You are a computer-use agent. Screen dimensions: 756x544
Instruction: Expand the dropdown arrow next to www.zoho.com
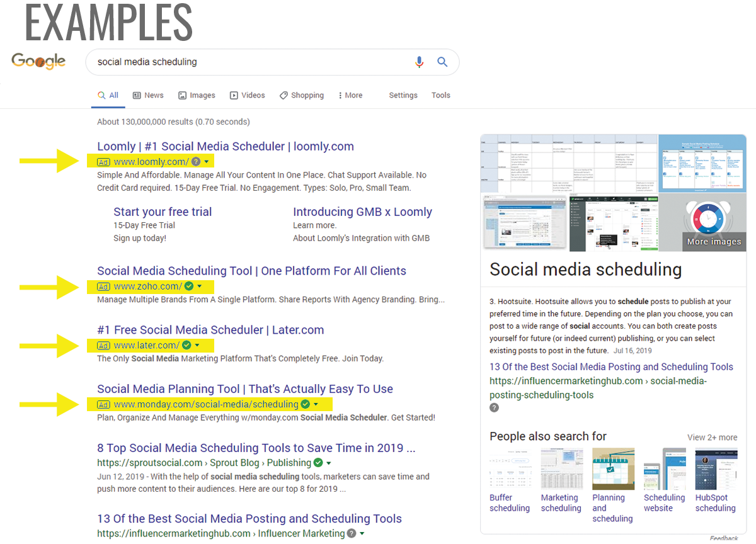200,286
